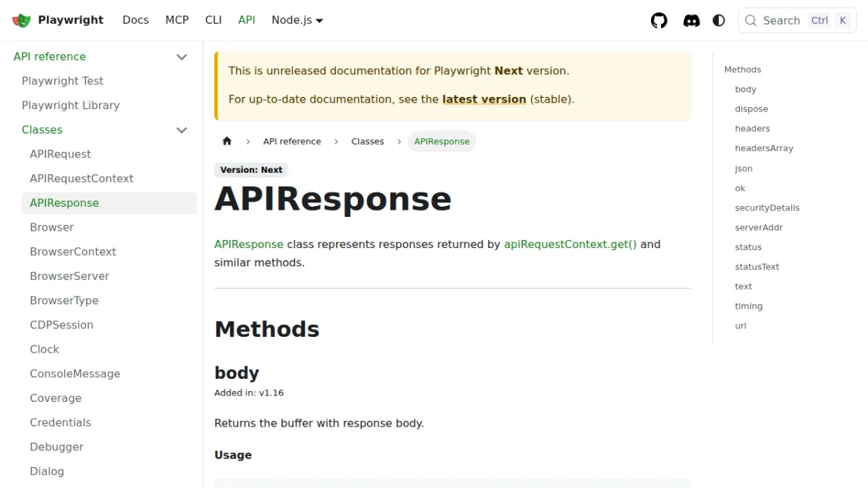868x488 pixels.
Task: Click the Version: Next badge
Action: coord(251,170)
